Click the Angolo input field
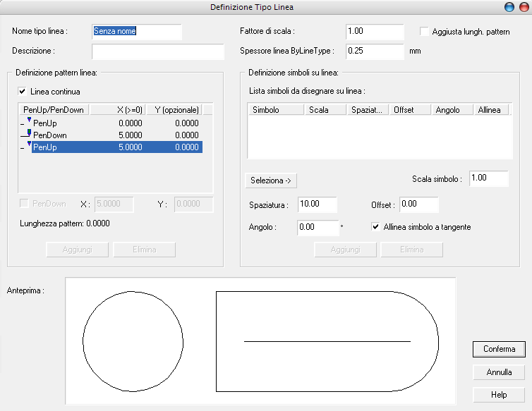The height and width of the screenshot is (411, 532). pyautogui.click(x=318, y=228)
